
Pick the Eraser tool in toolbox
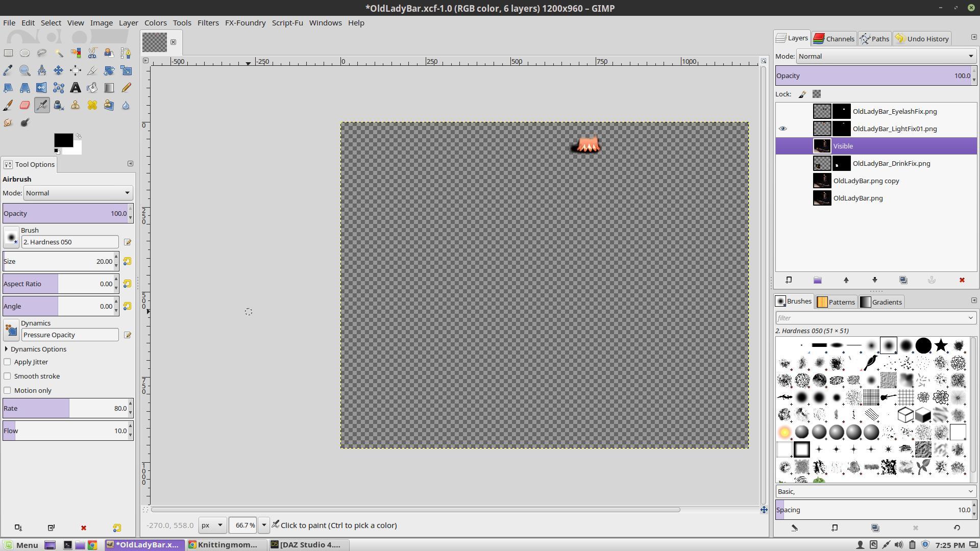24,105
